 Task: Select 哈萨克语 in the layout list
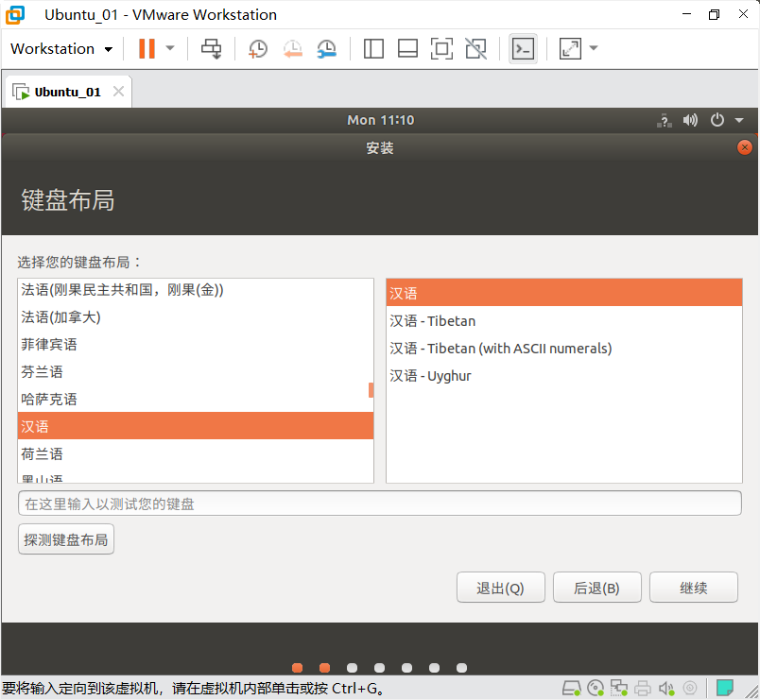196,400
